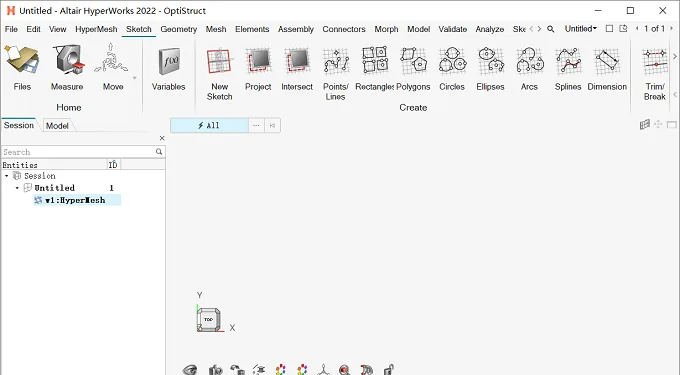Select the Session browser tab

(x=19, y=125)
